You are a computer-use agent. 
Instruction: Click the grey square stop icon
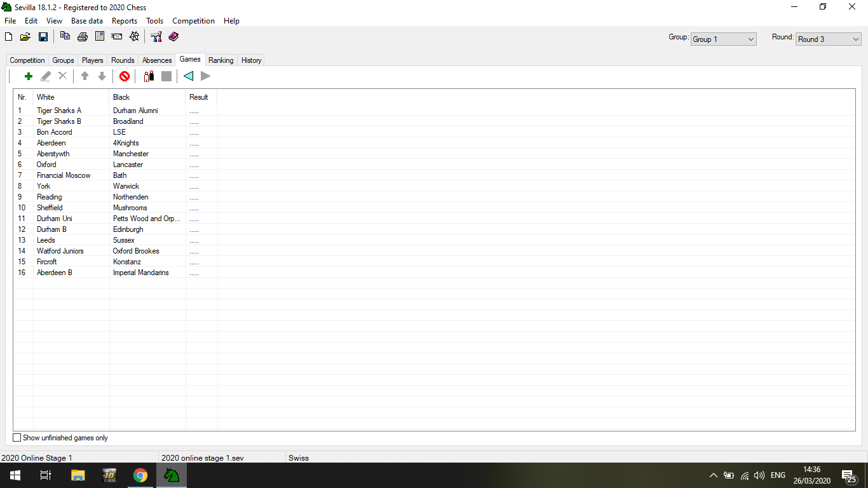(166, 76)
